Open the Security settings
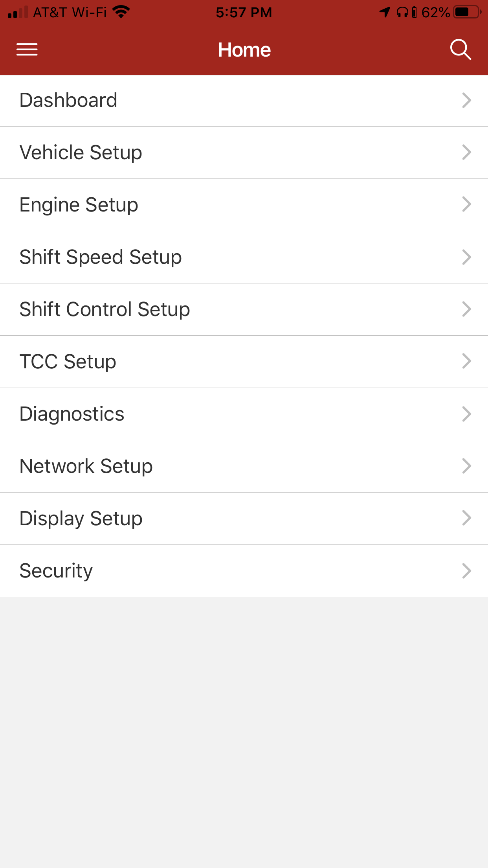This screenshot has height=868, width=488. [56, 571]
